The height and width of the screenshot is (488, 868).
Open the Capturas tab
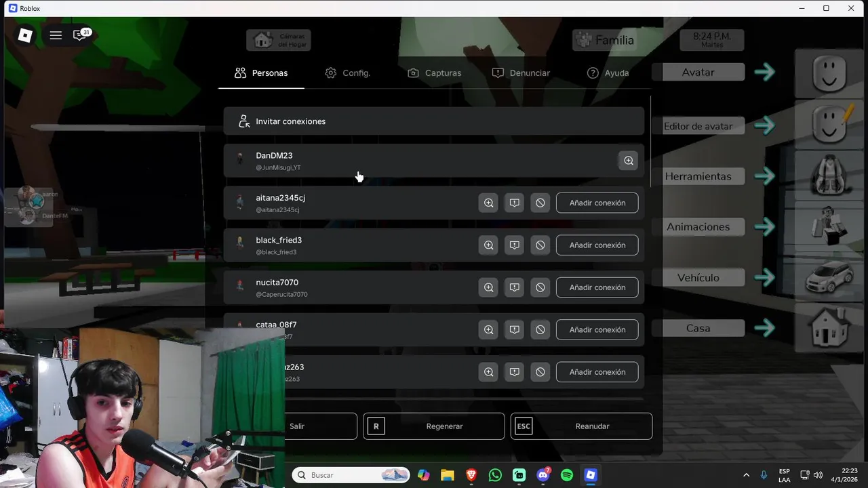point(434,73)
